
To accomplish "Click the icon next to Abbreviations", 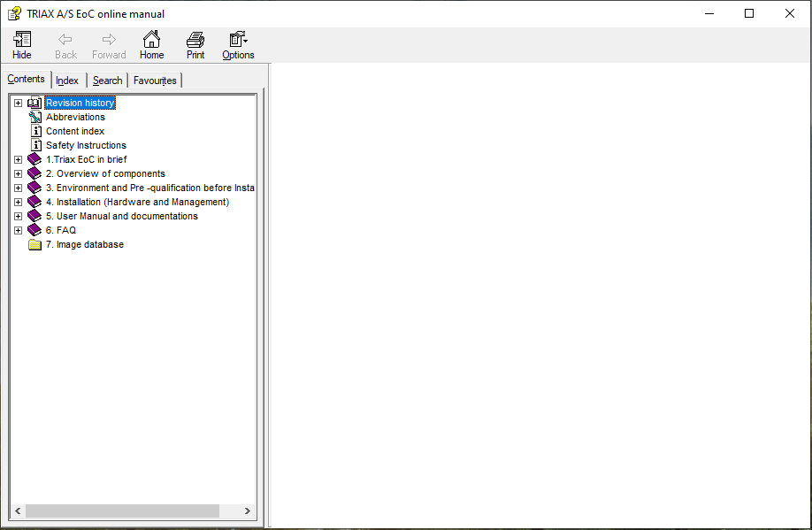I will click(35, 117).
